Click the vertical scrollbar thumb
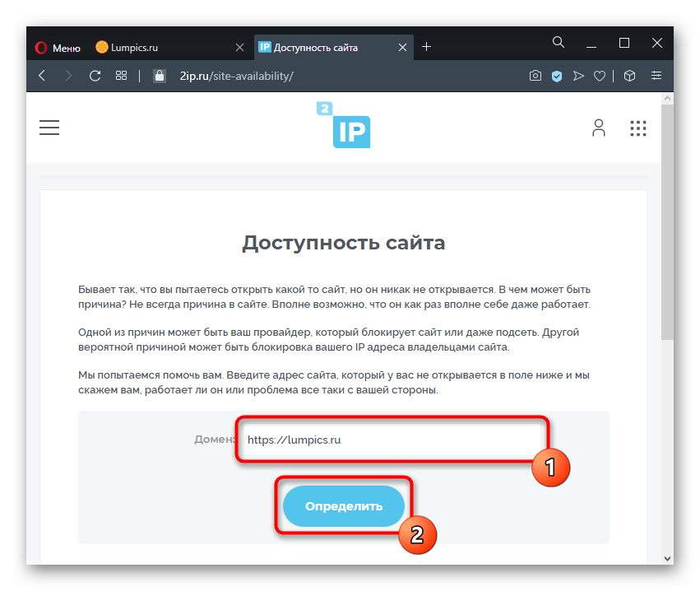The width and height of the screenshot is (700, 591). click(667, 222)
